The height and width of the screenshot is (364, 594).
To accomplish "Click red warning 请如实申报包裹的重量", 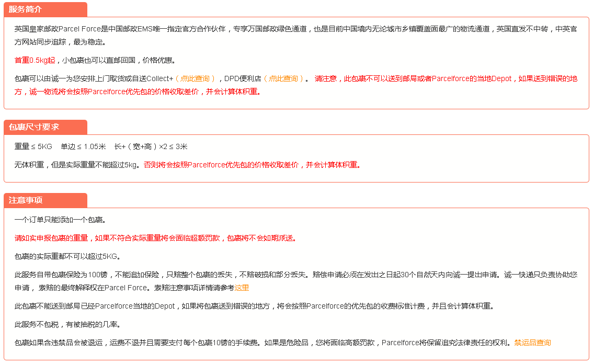I will click(x=51, y=238).
